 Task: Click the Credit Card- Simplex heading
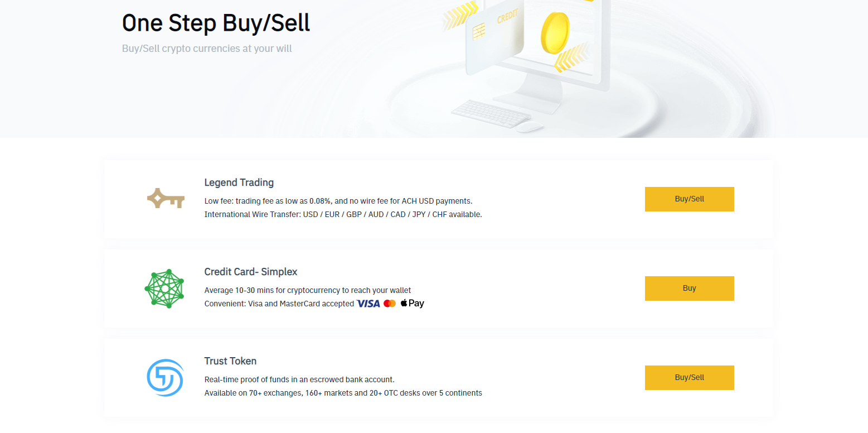[x=250, y=272]
